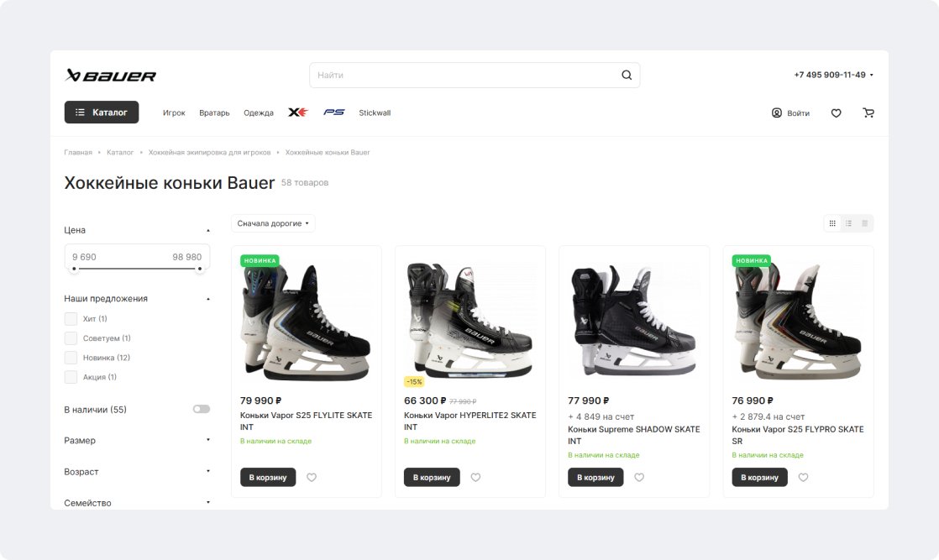Image resolution: width=939 pixels, height=560 pixels.
Task: Click the Каталог button
Action: point(102,113)
